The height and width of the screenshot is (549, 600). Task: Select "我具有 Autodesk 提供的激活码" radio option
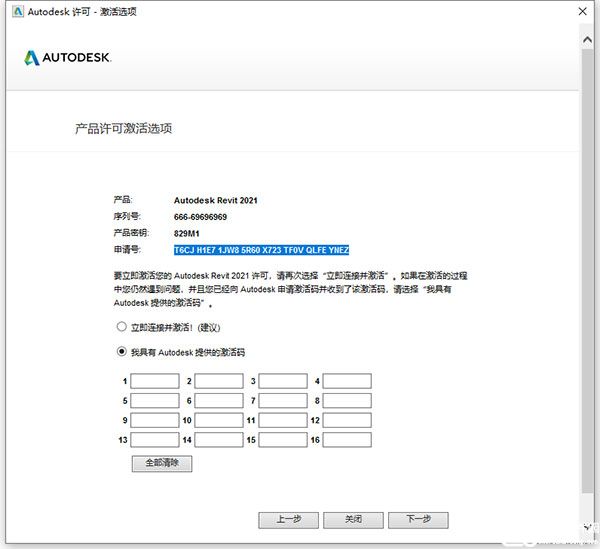[122, 352]
